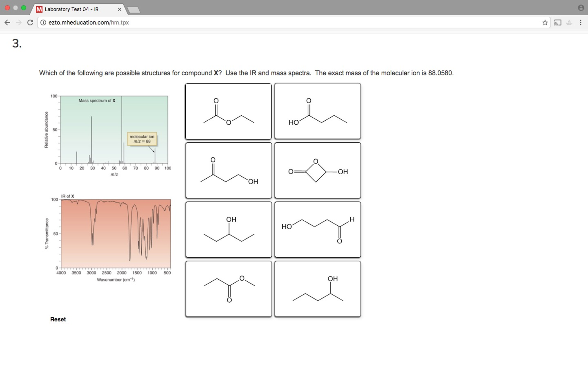Click the cast screen icon

(558, 22)
